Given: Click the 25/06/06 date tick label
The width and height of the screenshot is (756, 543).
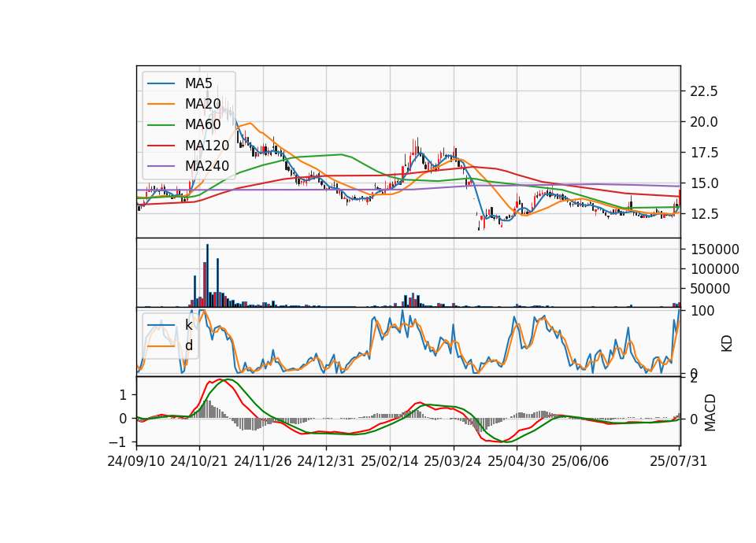Looking at the screenshot, I should (580, 461).
